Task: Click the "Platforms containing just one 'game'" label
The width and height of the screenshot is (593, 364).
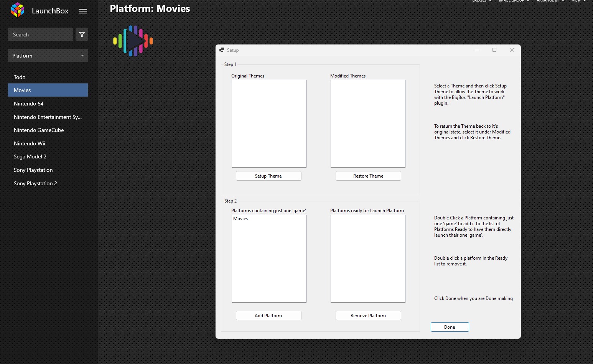Action: pyautogui.click(x=268, y=211)
